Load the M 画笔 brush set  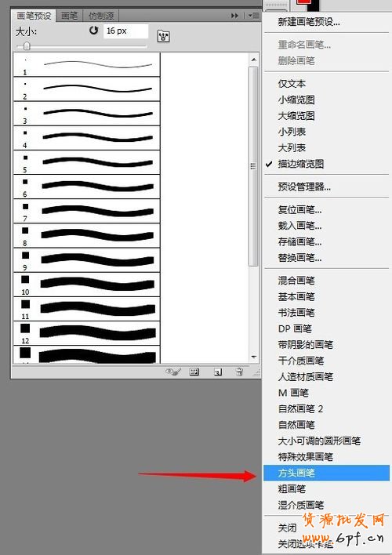pyautogui.click(x=293, y=393)
